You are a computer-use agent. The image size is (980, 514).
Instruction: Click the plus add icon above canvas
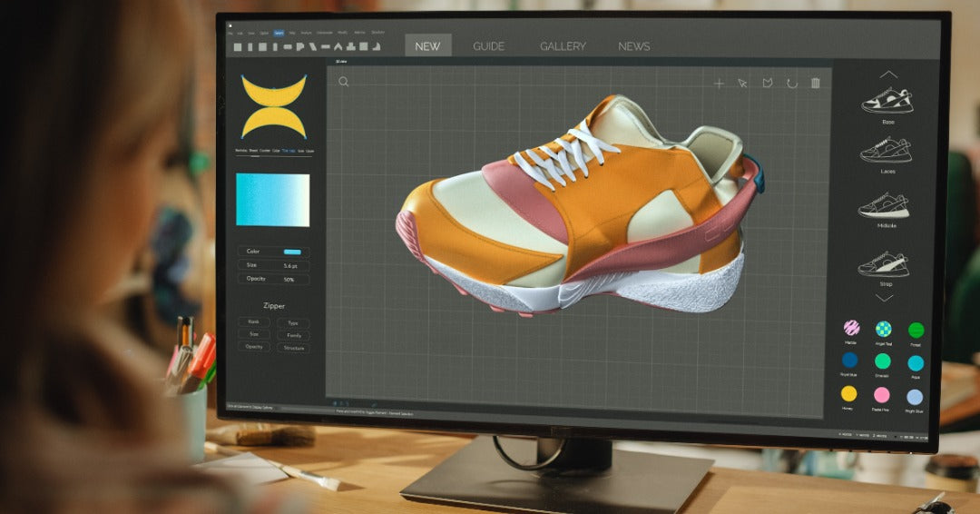pyautogui.click(x=719, y=84)
